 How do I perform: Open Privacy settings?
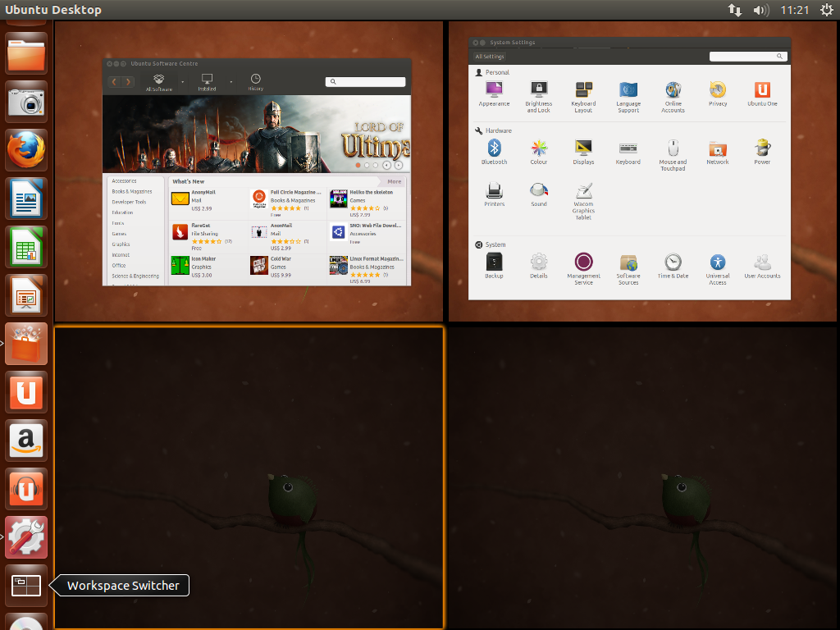718,94
